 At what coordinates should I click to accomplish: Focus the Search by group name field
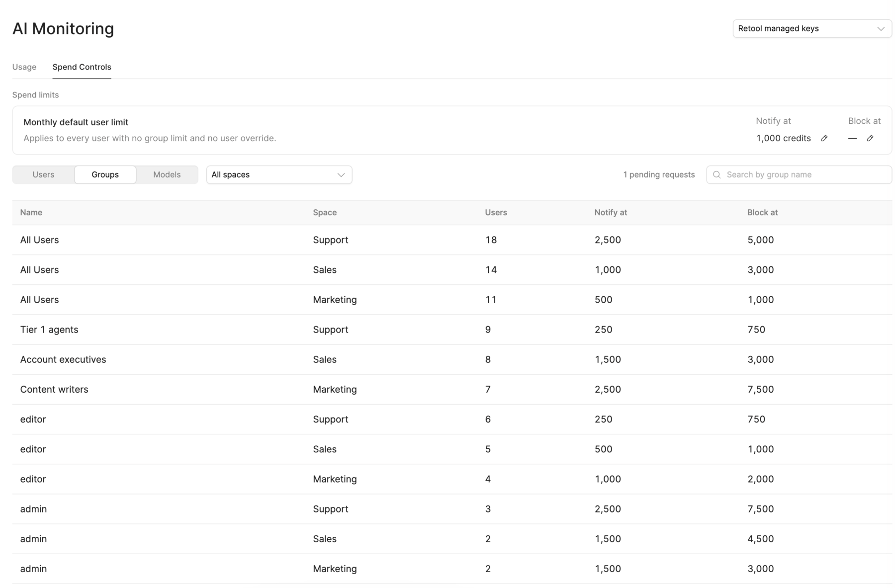tap(799, 174)
